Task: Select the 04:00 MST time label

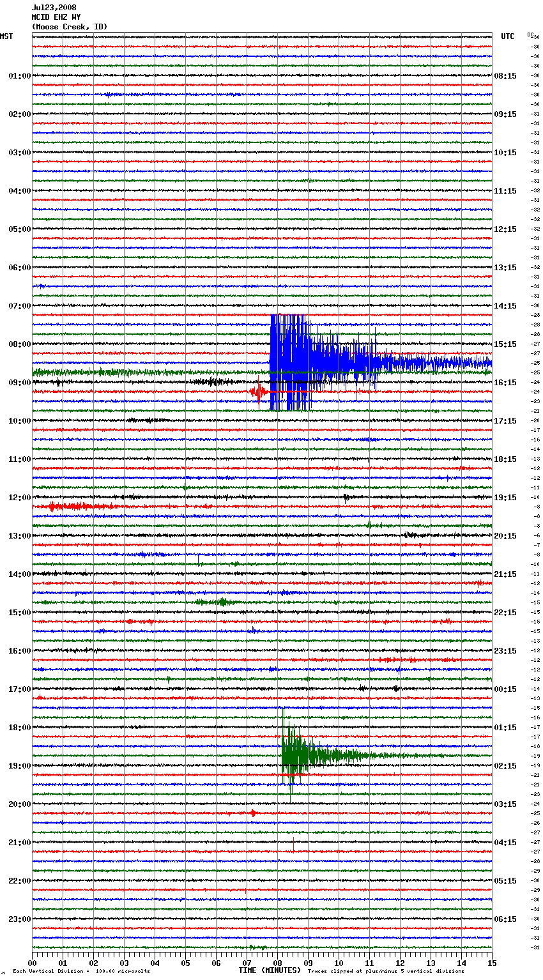Action: 20,191
